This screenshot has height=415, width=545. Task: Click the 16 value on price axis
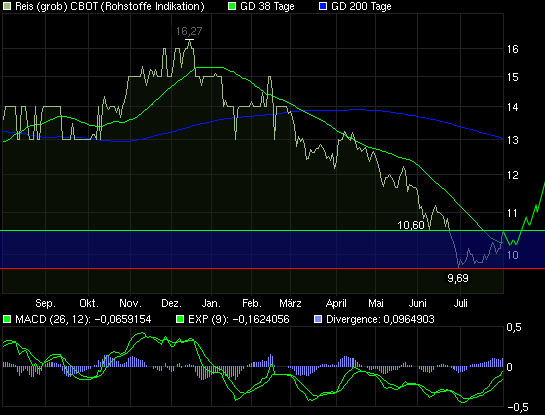[x=512, y=49]
